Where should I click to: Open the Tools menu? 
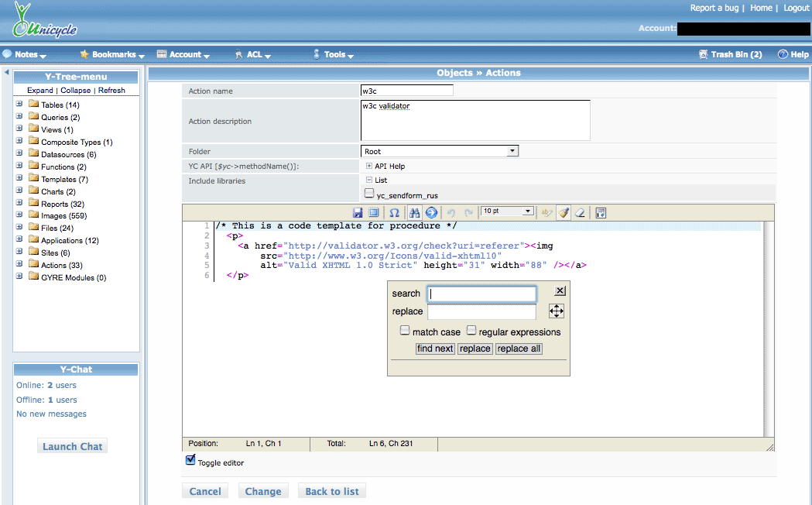click(x=334, y=54)
